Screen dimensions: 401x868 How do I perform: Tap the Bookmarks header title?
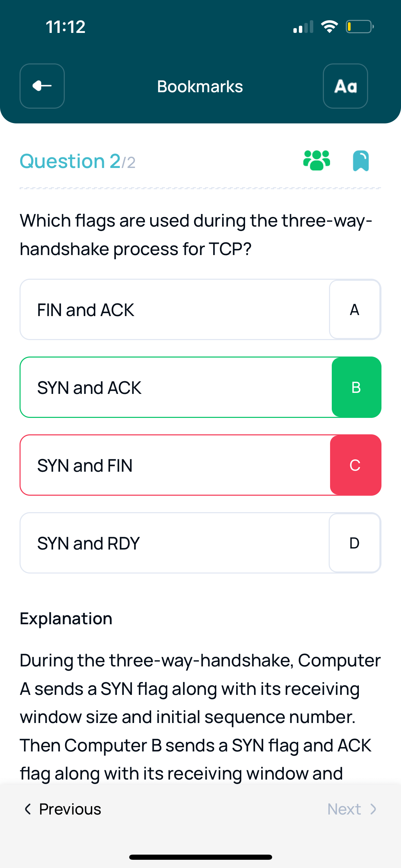[x=200, y=86]
